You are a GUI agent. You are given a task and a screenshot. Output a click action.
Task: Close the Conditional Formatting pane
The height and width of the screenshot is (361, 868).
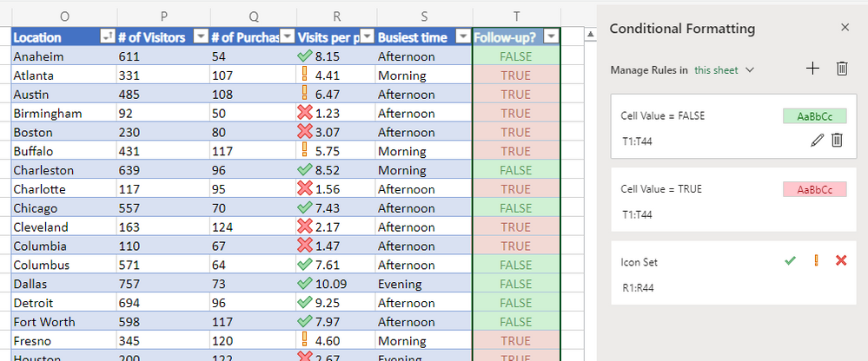[x=845, y=28]
